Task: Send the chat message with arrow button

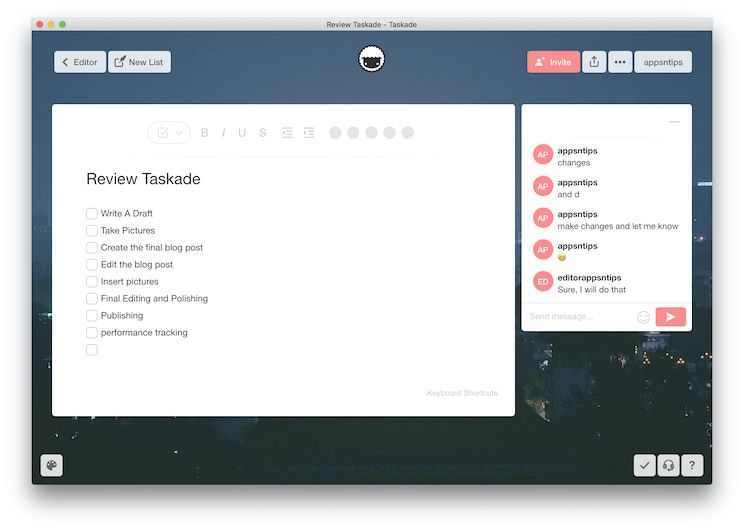Action: click(670, 317)
